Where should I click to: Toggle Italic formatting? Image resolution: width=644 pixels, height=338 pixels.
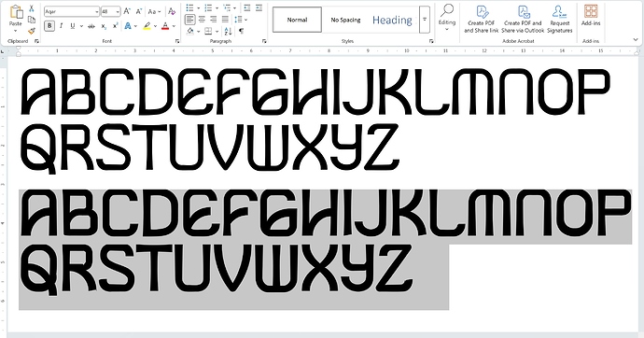61,26
